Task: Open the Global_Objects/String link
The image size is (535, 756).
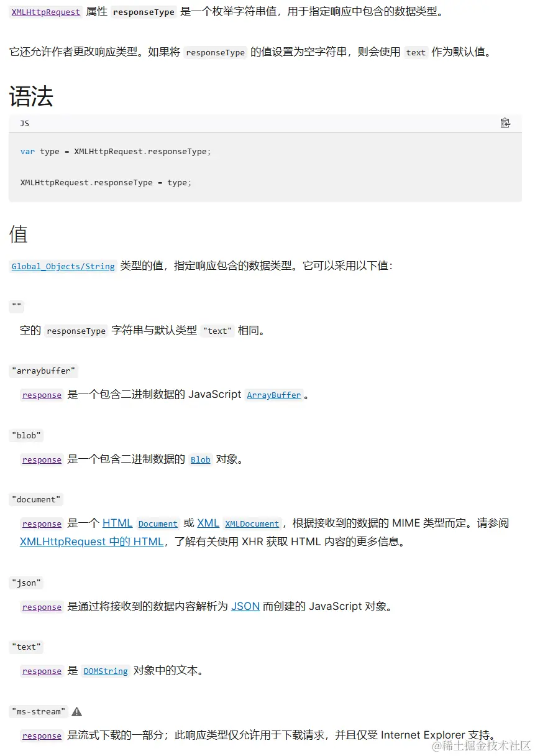Action: (x=63, y=266)
